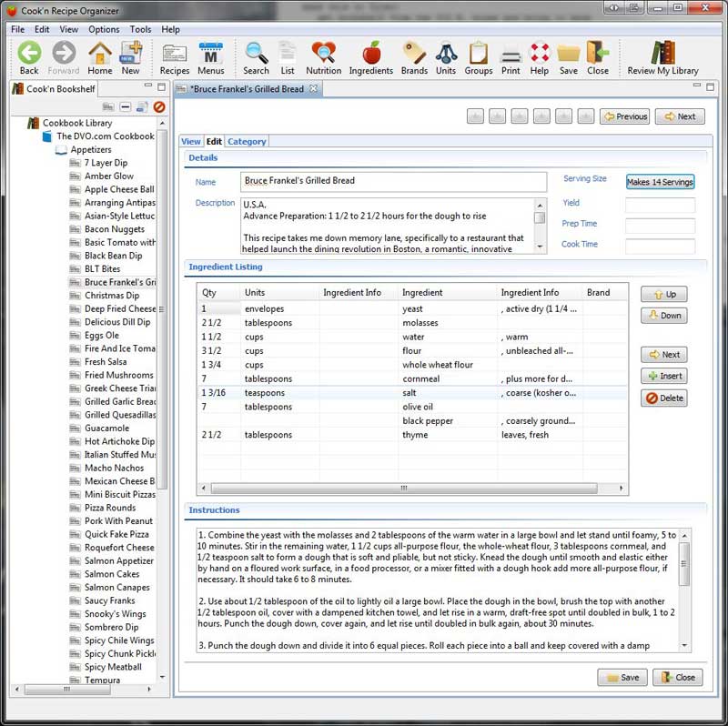Click the scroll-down arrow of the Description box
728x726 pixels.
[540, 247]
